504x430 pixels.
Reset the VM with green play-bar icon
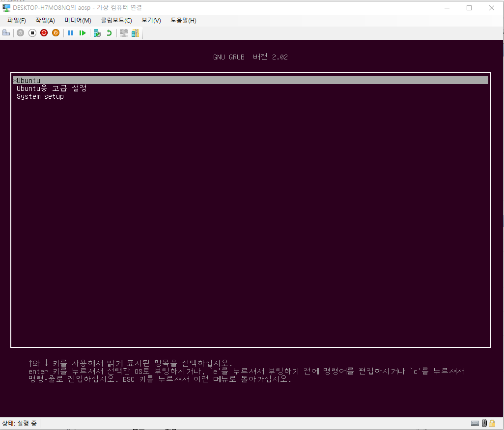[83, 33]
